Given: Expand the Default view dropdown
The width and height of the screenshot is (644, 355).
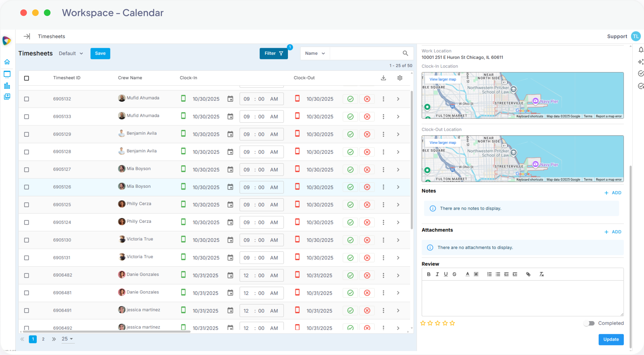Looking at the screenshot, I should [x=71, y=53].
